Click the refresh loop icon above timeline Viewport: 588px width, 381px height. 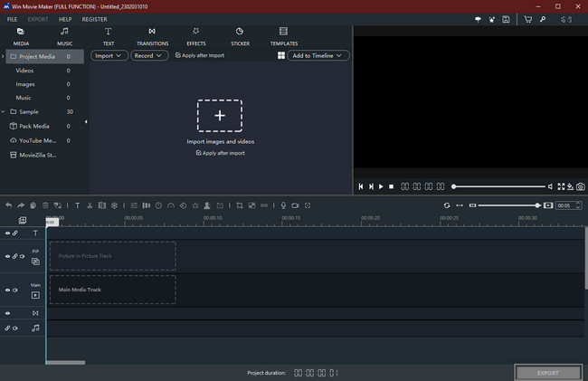click(447, 205)
